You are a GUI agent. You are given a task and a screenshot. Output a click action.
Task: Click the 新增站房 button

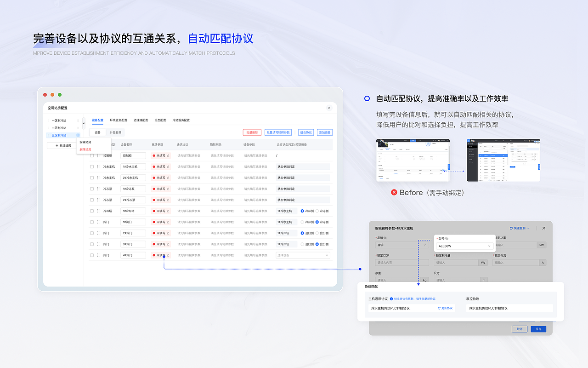[63, 145]
